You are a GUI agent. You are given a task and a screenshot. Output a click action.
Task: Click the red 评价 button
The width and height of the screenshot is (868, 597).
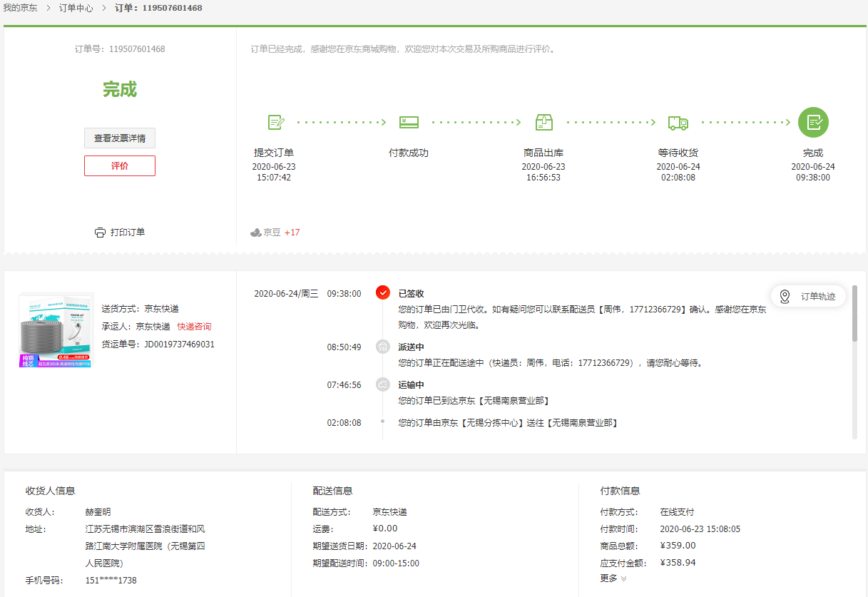click(120, 165)
